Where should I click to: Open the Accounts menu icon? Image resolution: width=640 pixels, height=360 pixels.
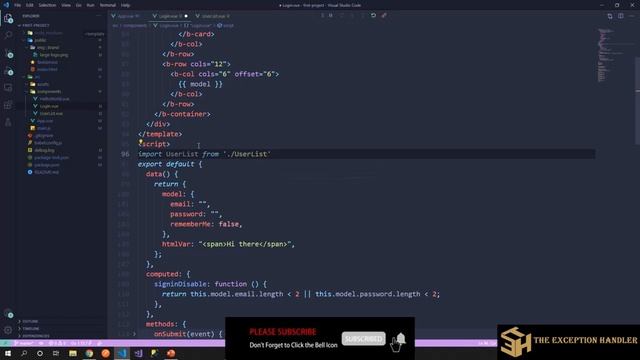[x=8, y=313]
